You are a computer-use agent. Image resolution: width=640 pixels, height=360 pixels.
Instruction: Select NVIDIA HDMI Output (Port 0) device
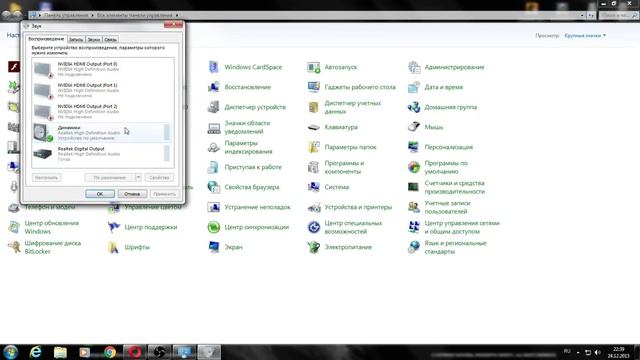click(x=102, y=69)
